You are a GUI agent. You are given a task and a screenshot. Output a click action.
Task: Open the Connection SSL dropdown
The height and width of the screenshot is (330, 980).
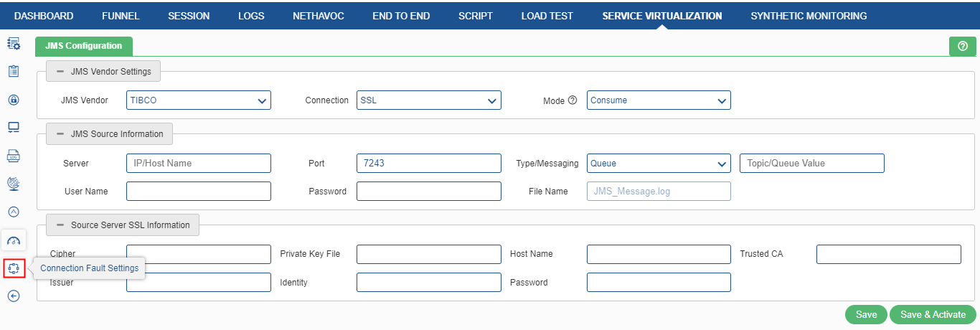click(429, 100)
